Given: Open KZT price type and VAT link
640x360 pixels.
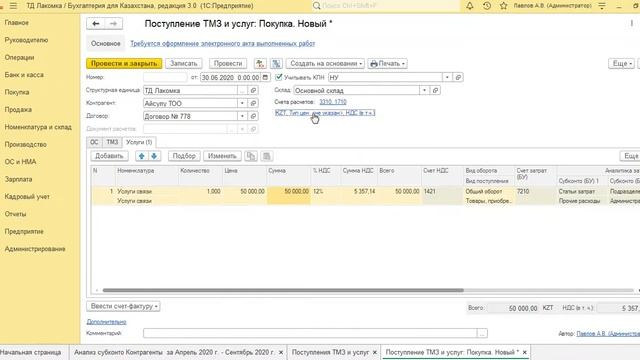Looking at the screenshot, I should (x=325, y=113).
